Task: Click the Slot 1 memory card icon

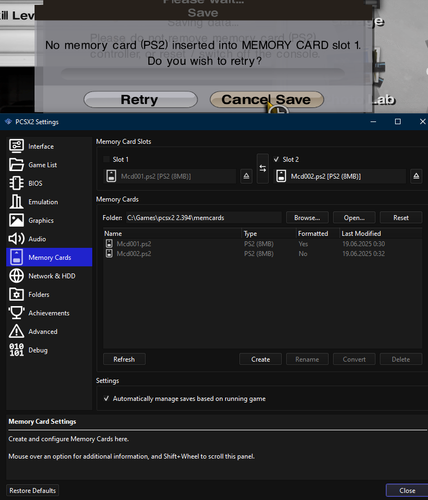Action: coord(111,176)
